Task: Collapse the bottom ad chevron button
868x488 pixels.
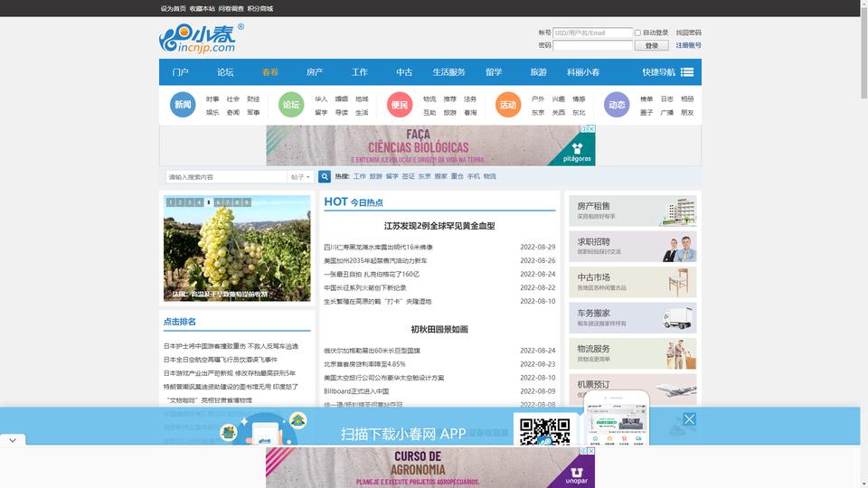Action: (13, 440)
